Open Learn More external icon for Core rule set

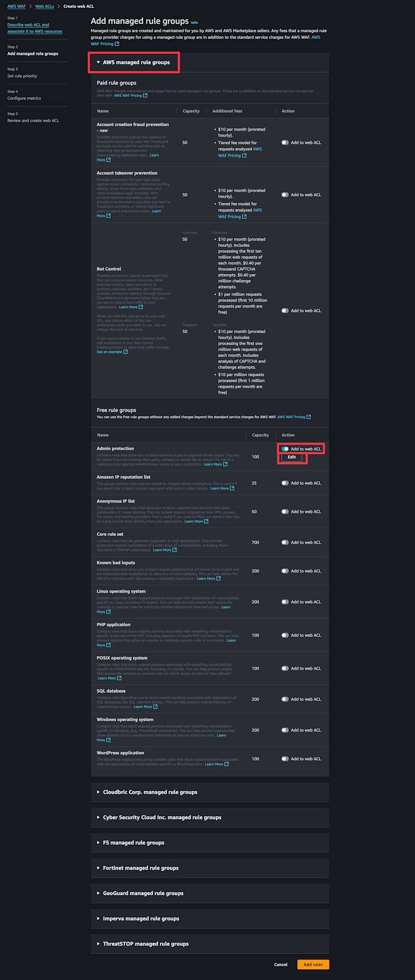tap(175, 550)
